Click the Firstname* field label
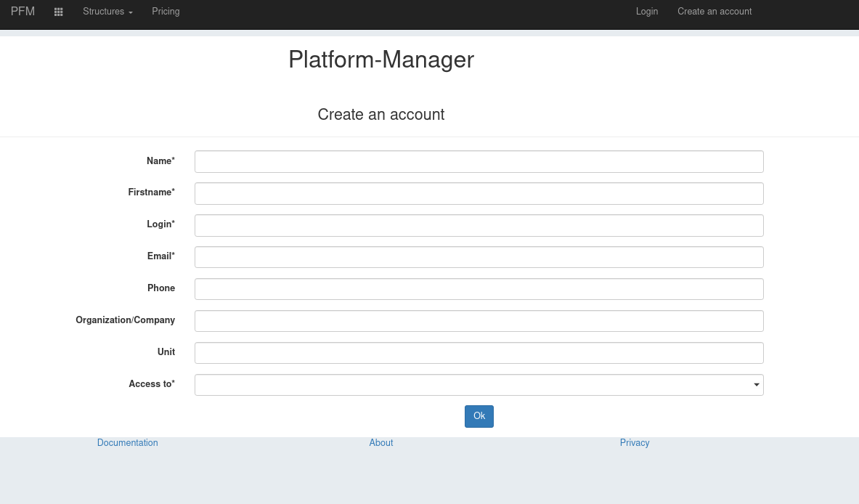The width and height of the screenshot is (859, 504). coord(151,192)
